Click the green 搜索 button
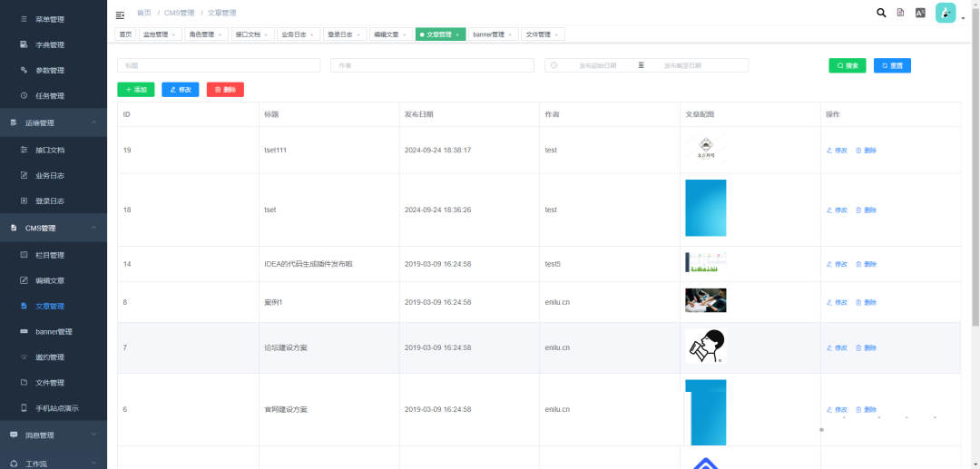Screen dimensions: 980x469 click(x=847, y=65)
